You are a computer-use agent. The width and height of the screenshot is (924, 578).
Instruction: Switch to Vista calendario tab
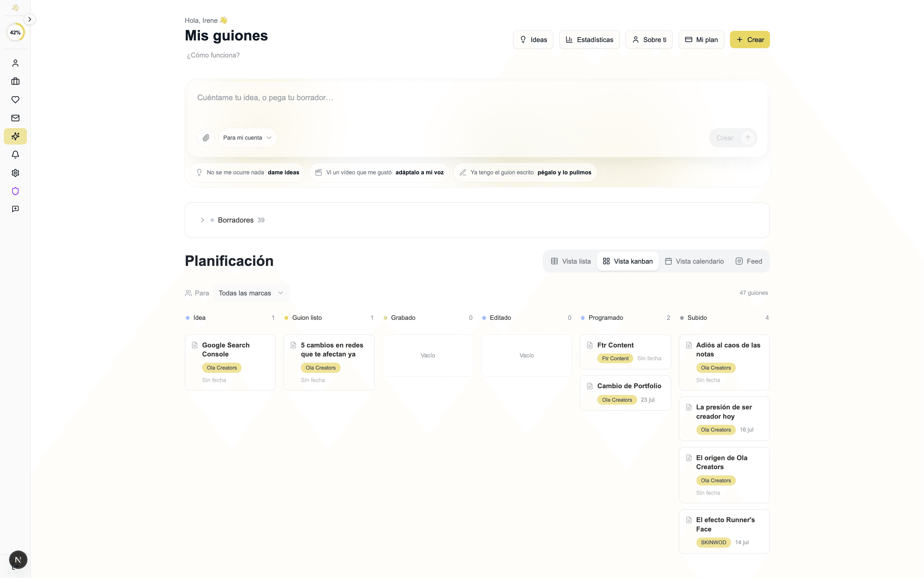coord(695,261)
